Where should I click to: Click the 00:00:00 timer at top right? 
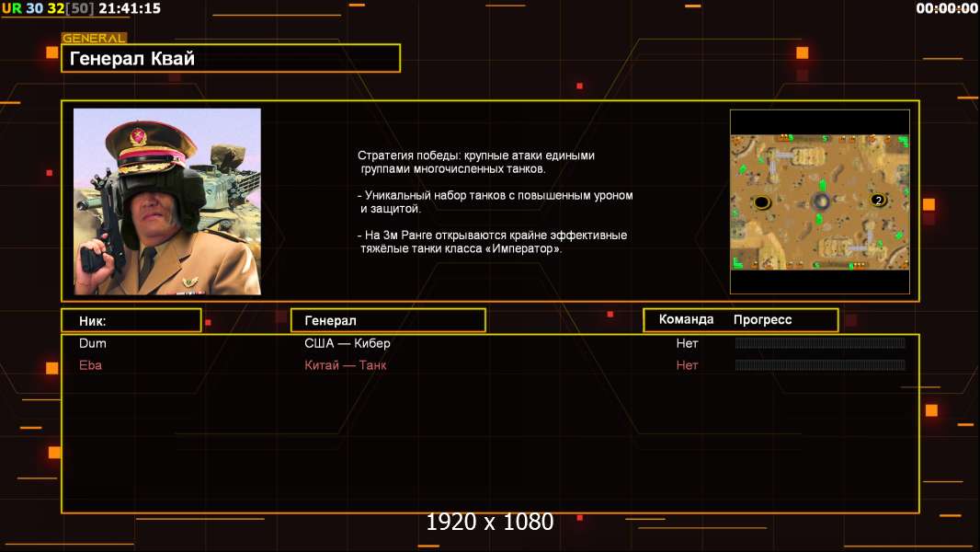pos(946,8)
